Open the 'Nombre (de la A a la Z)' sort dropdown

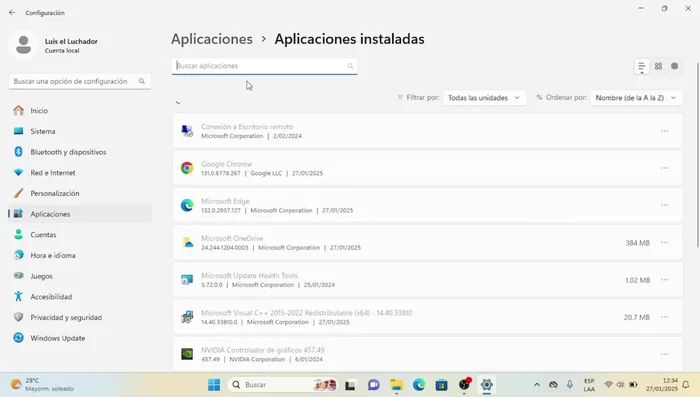636,98
